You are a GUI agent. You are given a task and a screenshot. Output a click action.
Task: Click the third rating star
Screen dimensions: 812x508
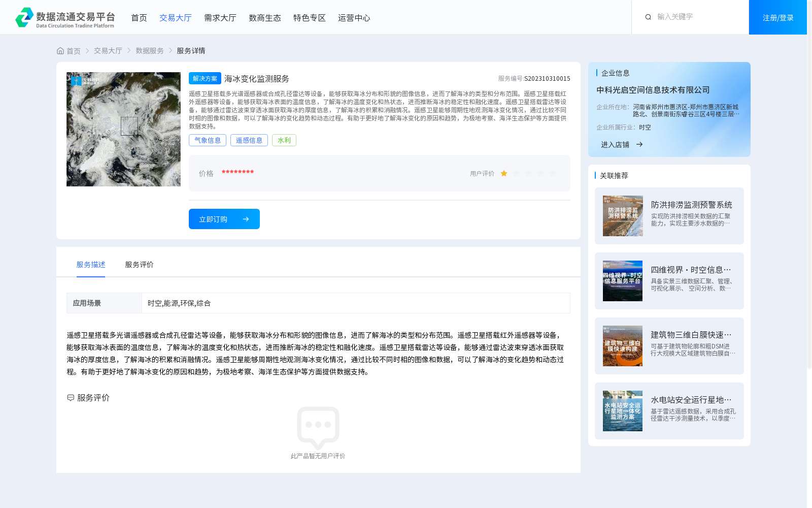pyautogui.click(x=528, y=174)
